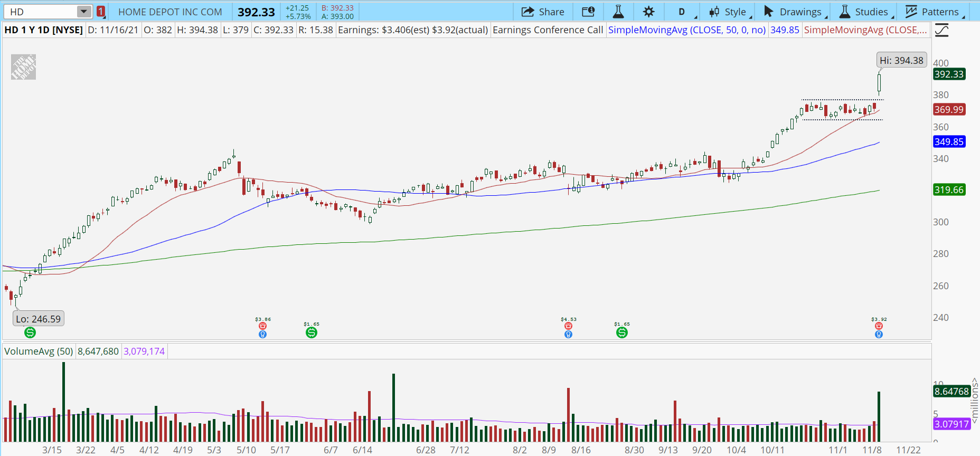Click the 3/15 date on time axis
Screen dimensions: 980x456
point(52,450)
